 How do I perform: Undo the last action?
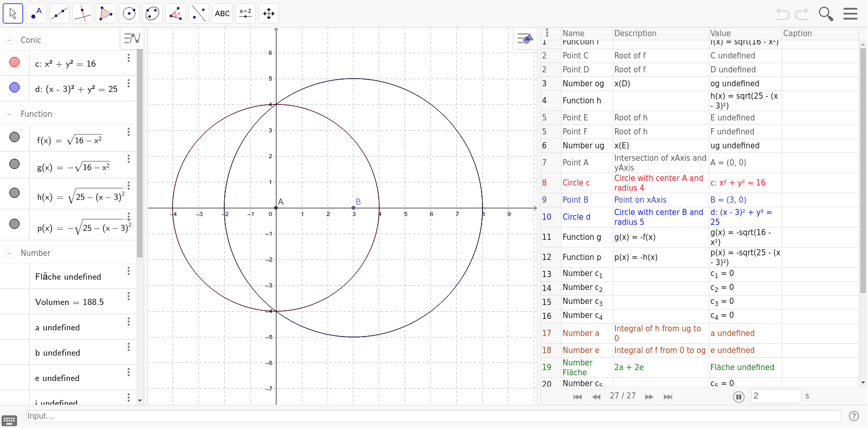783,14
